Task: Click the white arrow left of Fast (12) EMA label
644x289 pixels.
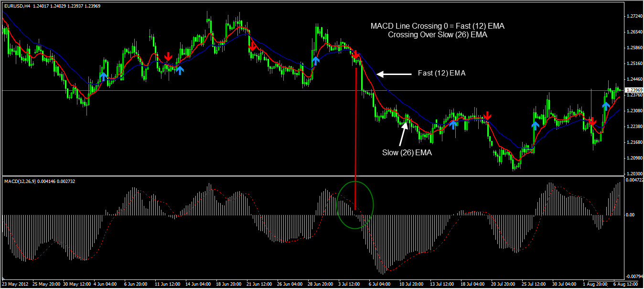Action: pyautogui.click(x=394, y=74)
